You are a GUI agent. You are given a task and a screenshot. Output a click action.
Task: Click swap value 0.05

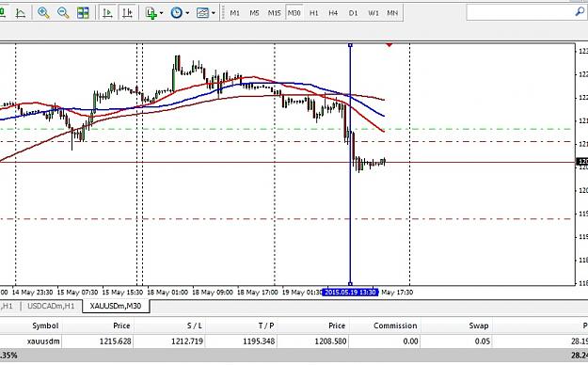point(483,341)
